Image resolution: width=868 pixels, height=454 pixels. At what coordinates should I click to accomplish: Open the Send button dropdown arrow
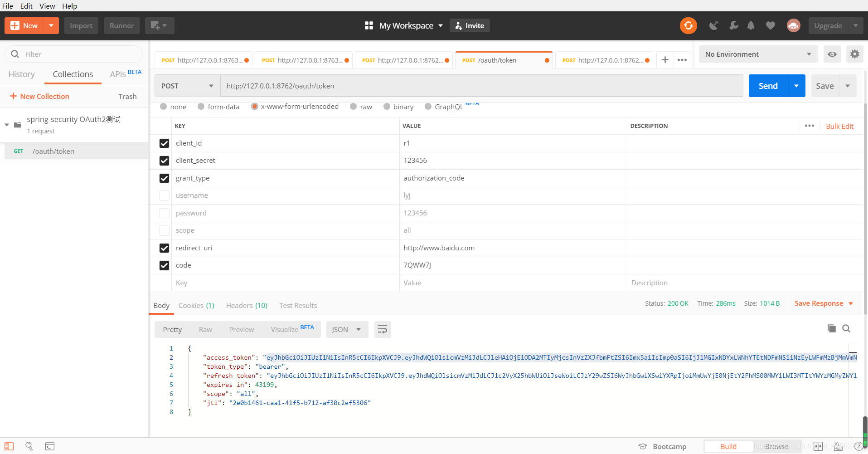pos(796,86)
